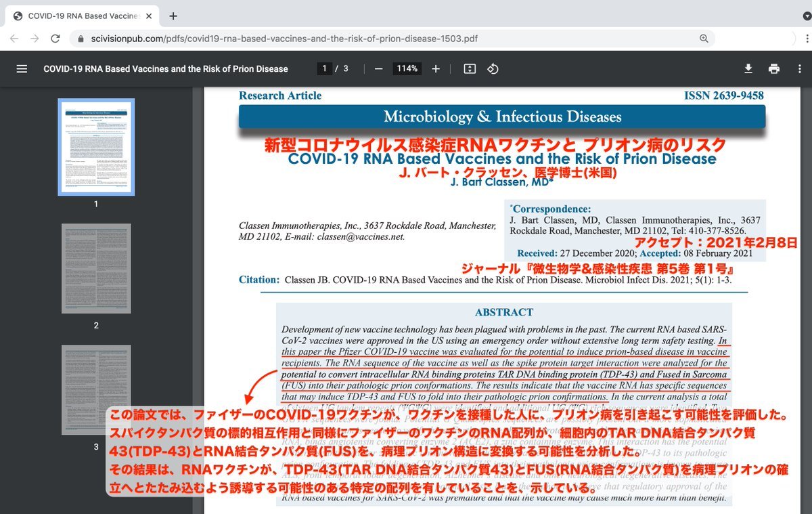The height and width of the screenshot is (514, 812).
Task: Click the 'J. Bart Classen, MD' author line
Action: tap(502, 181)
